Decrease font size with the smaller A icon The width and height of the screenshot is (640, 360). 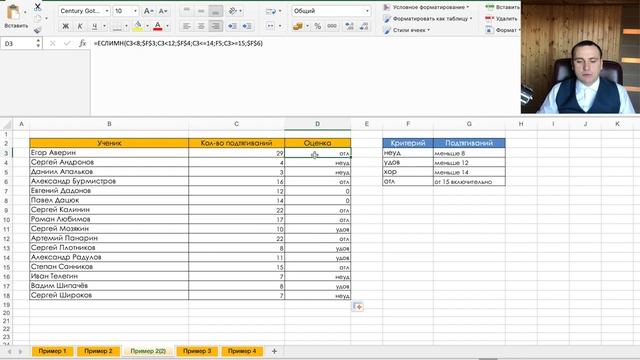pos(162,11)
